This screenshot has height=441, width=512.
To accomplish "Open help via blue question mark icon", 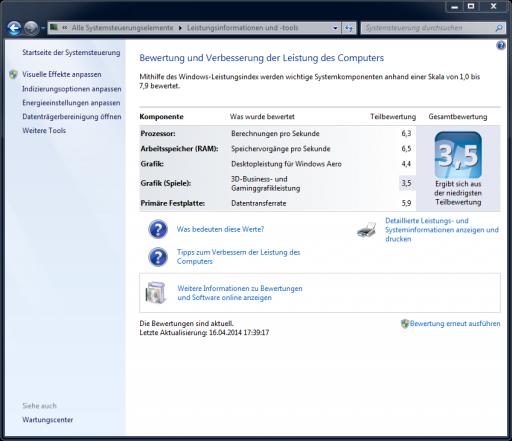I will (x=501, y=45).
